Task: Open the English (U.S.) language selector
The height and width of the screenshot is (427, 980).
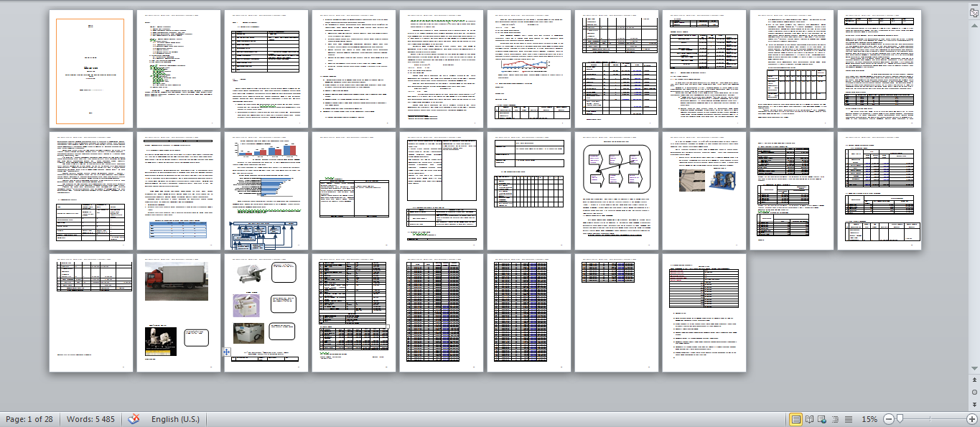Action: (x=175, y=419)
